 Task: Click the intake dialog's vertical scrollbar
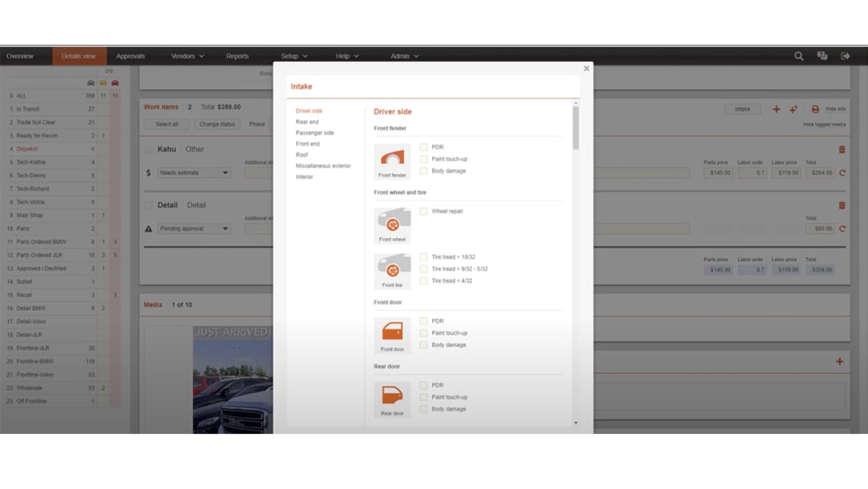click(x=576, y=128)
